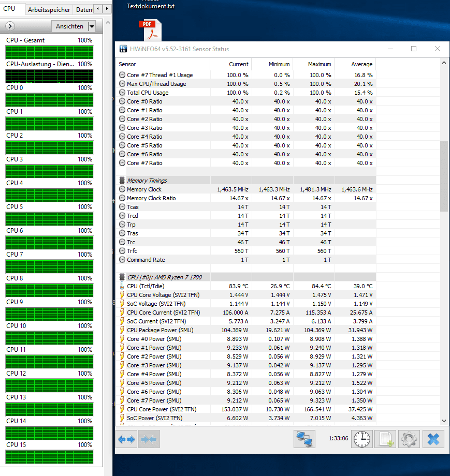This screenshot has width=450, height=476.
Task: Click the thermometer icon beside CPU (Tctl/Tdie)
Action: tap(122, 286)
